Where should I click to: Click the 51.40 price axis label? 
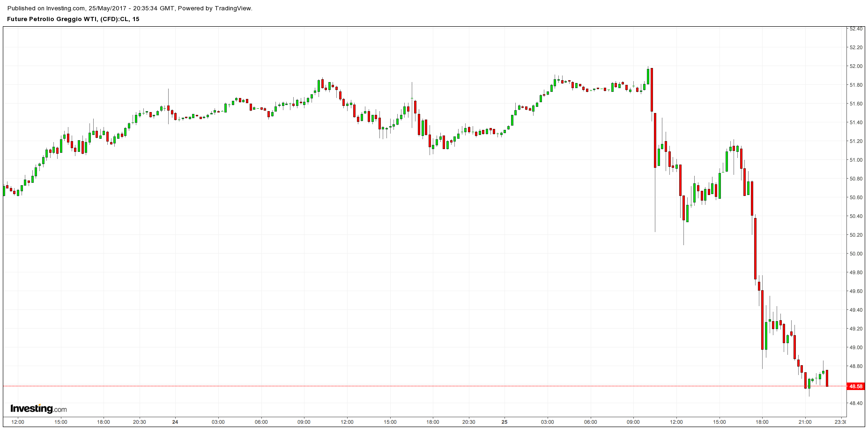[856, 123]
